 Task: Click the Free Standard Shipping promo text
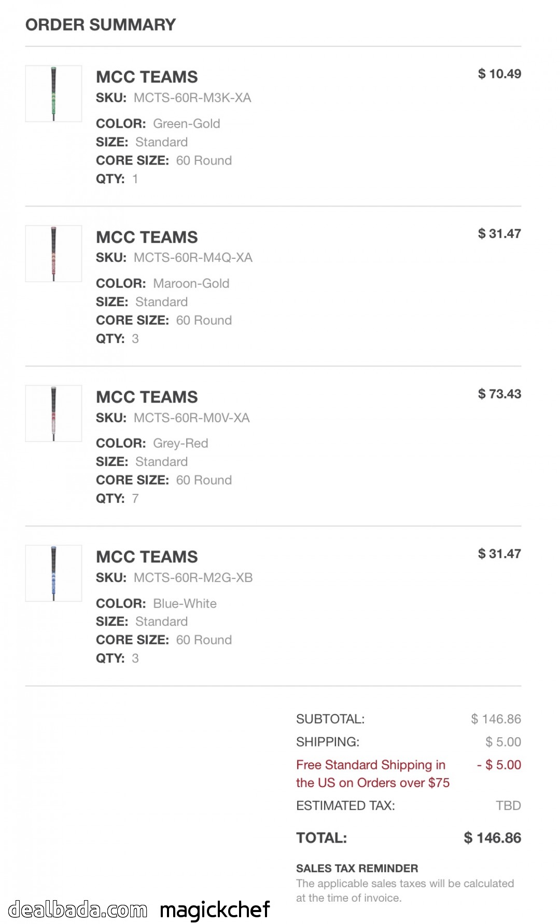[x=372, y=774]
